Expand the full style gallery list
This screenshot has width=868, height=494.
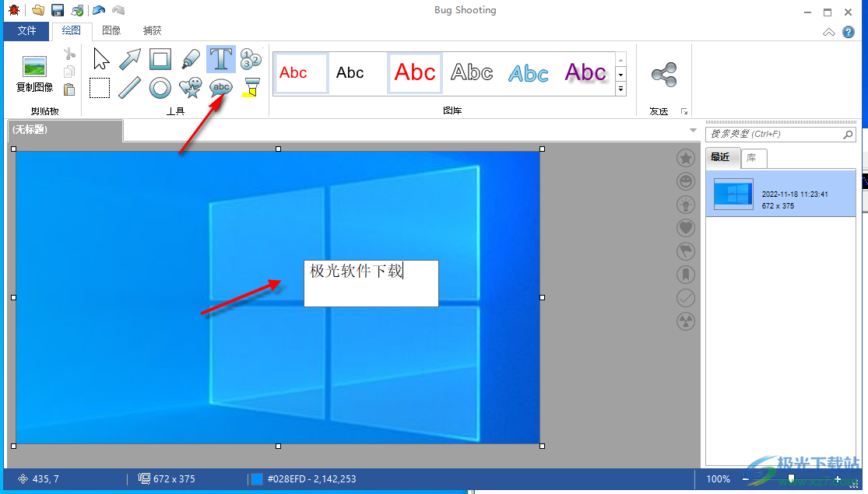620,89
